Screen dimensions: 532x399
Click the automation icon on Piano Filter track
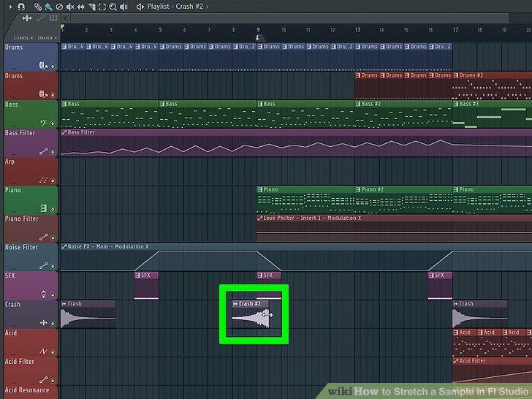click(x=43, y=237)
